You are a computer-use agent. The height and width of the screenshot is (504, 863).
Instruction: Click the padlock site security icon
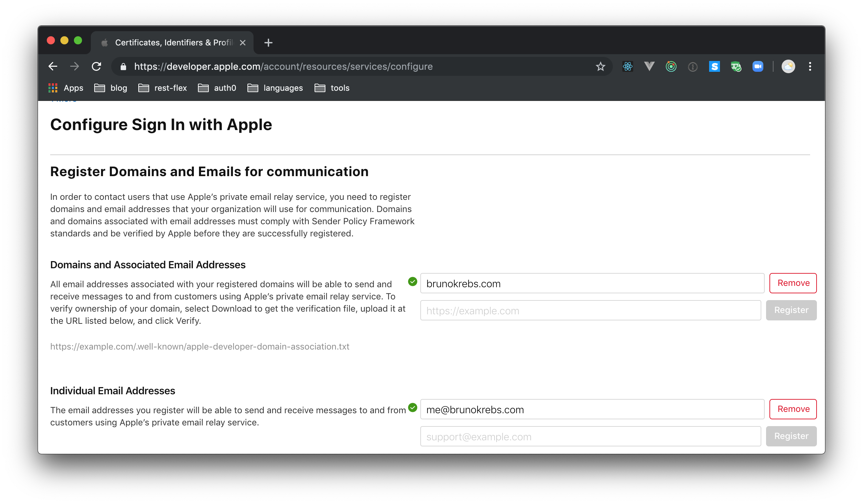point(124,66)
